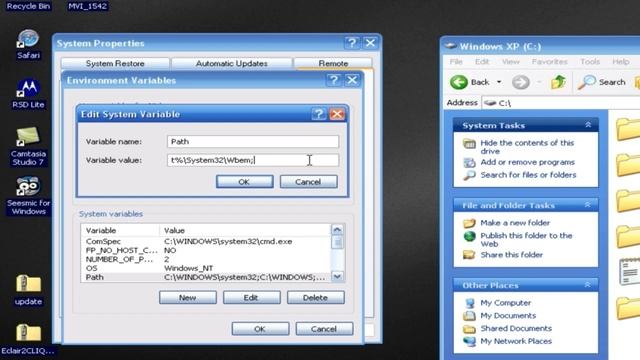The width and height of the screenshot is (640, 360).
Task: Switch to the System Restore tab
Action: pos(115,64)
